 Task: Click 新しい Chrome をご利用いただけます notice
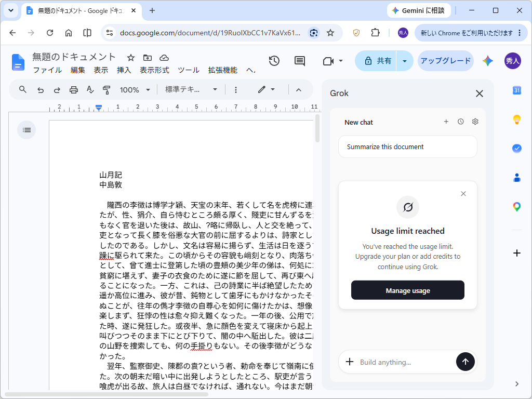[471, 33]
